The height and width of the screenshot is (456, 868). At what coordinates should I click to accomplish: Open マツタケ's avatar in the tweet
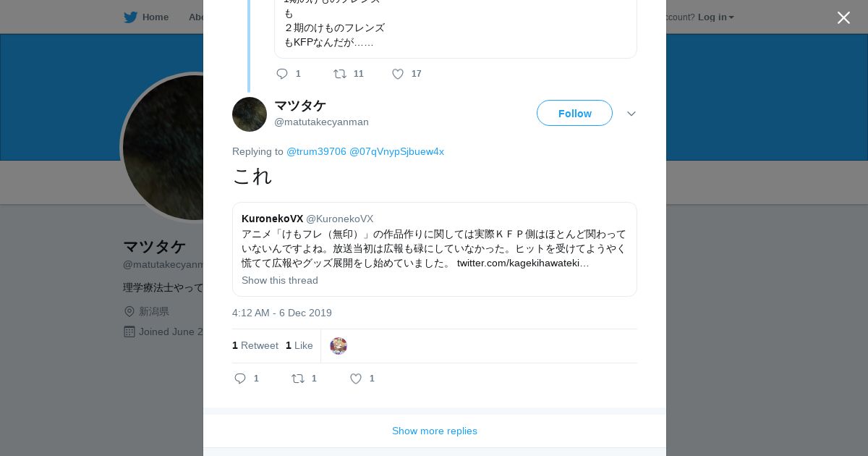coord(250,114)
